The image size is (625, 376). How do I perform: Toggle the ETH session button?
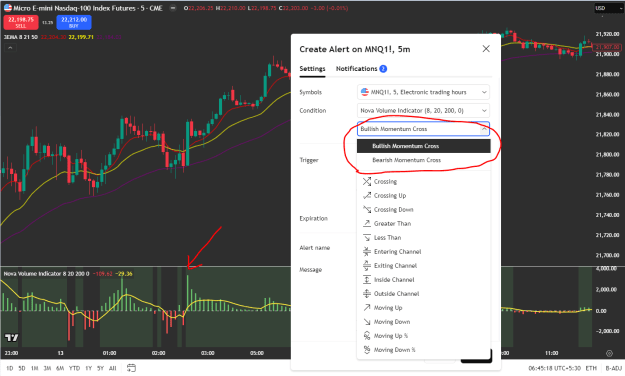click(x=591, y=368)
